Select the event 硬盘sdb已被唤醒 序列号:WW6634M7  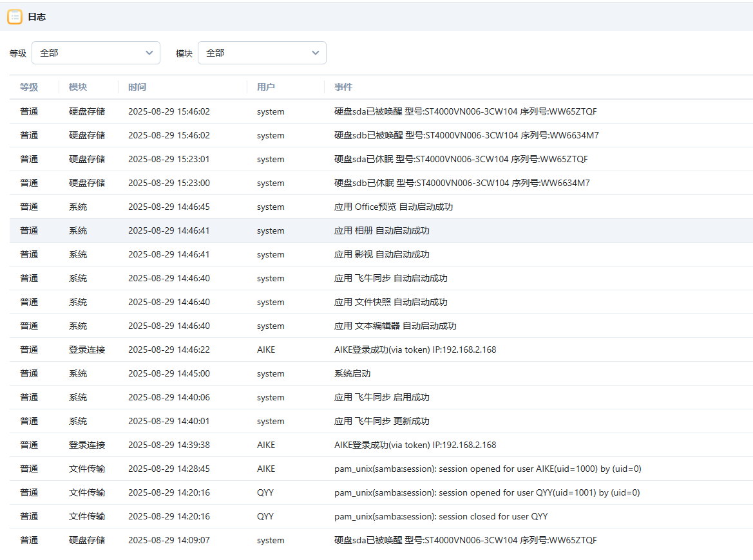[466, 135]
